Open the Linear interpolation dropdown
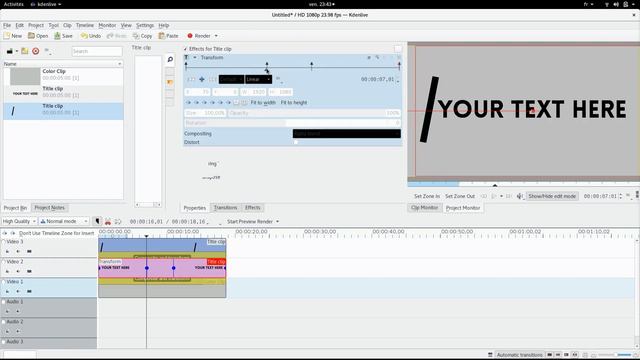 (258, 79)
